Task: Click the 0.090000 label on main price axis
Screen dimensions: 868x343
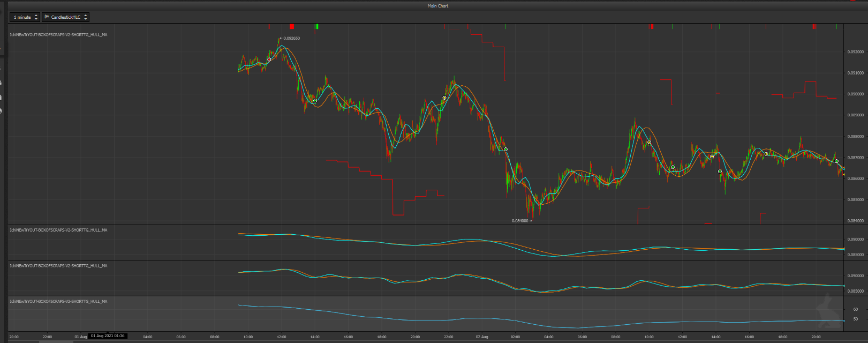Action: click(x=855, y=94)
